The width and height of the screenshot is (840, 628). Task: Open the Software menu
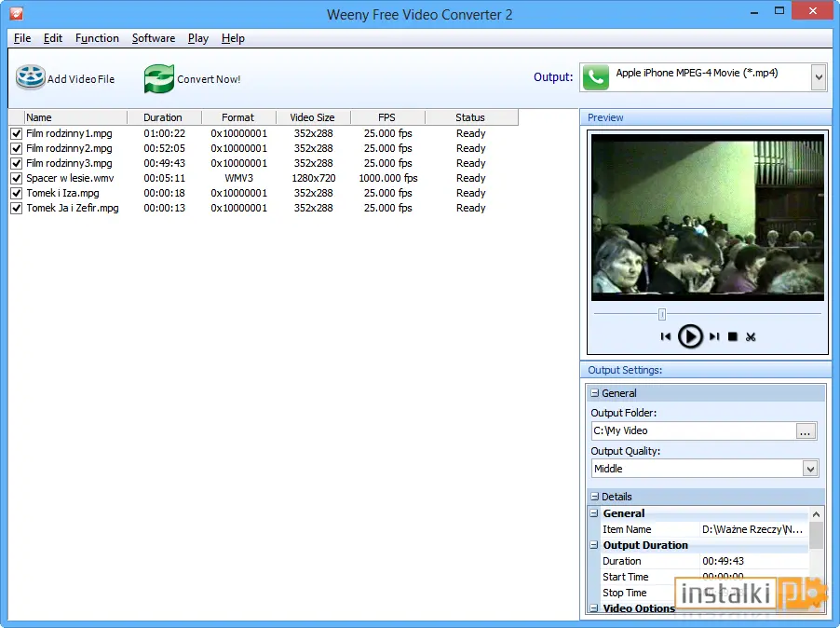point(154,38)
